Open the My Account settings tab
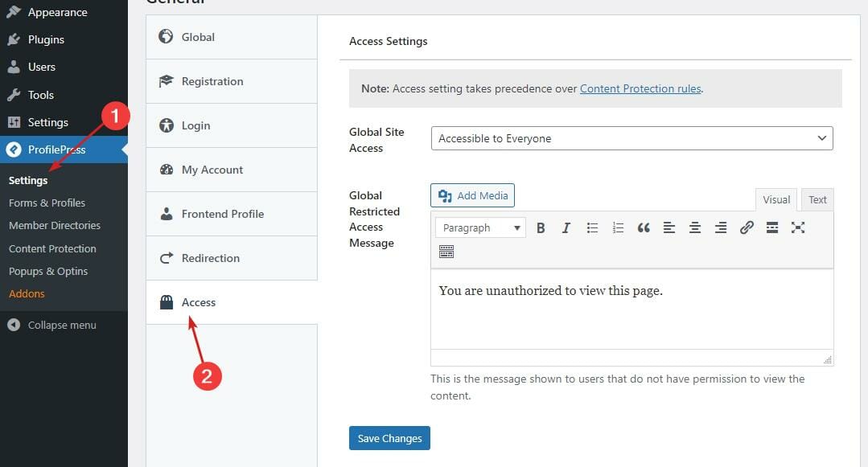The image size is (868, 467). pyautogui.click(x=232, y=170)
